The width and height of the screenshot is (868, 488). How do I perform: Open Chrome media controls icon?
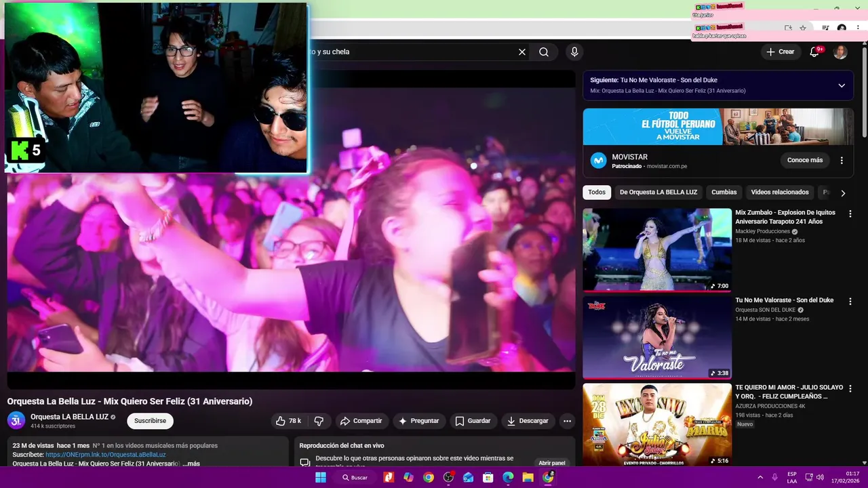825,28
